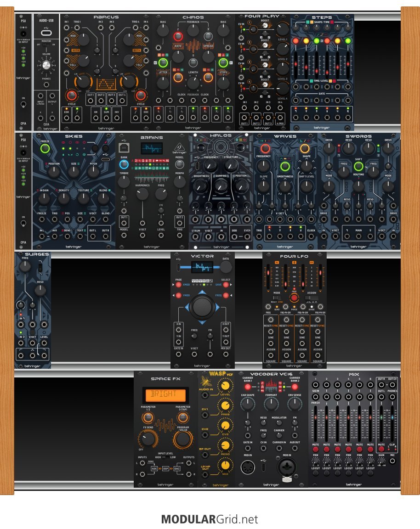The width and height of the screenshot is (420, 529).
Task: Click the red Select/Save button on Victor
Action: (x=226, y=285)
